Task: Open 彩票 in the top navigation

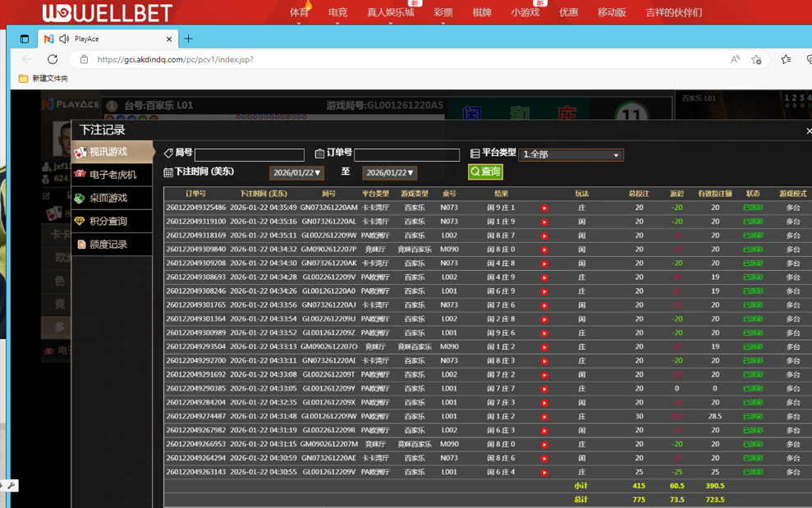Action: tap(443, 12)
